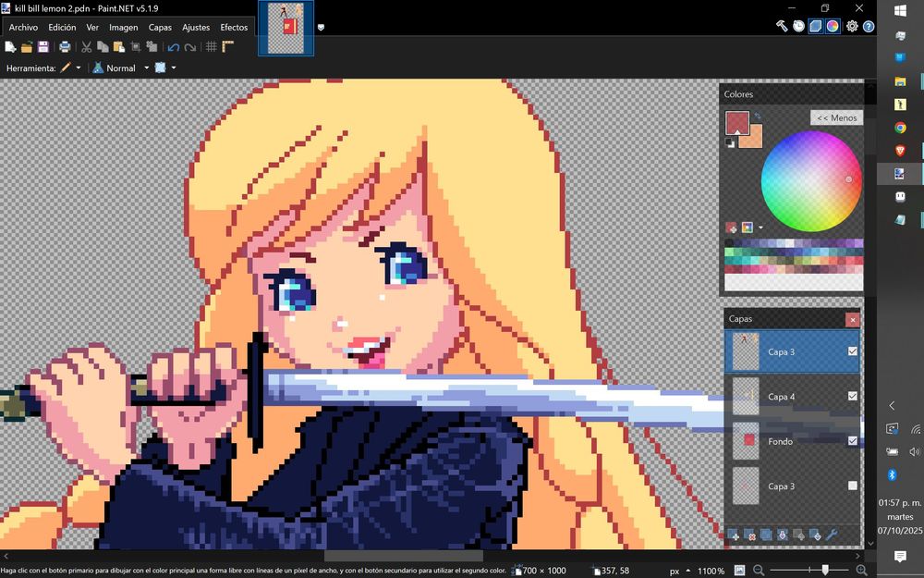Click the << Menos button
The width and height of the screenshot is (924, 578).
tap(837, 117)
